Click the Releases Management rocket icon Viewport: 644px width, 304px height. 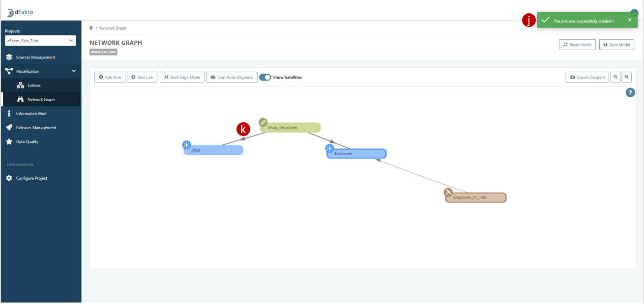pos(9,128)
